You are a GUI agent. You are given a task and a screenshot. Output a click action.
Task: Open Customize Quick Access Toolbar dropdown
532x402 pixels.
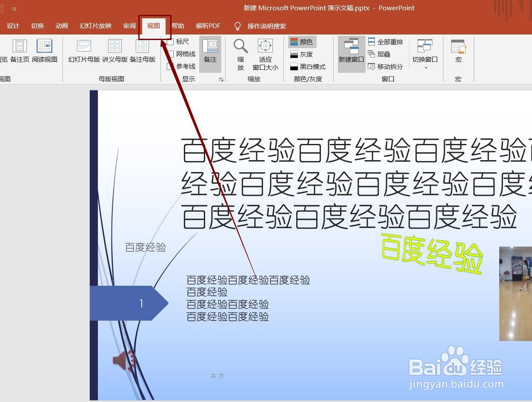(14, 9)
